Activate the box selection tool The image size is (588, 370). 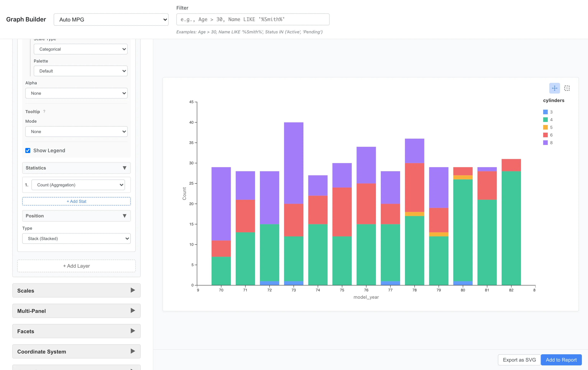567,88
